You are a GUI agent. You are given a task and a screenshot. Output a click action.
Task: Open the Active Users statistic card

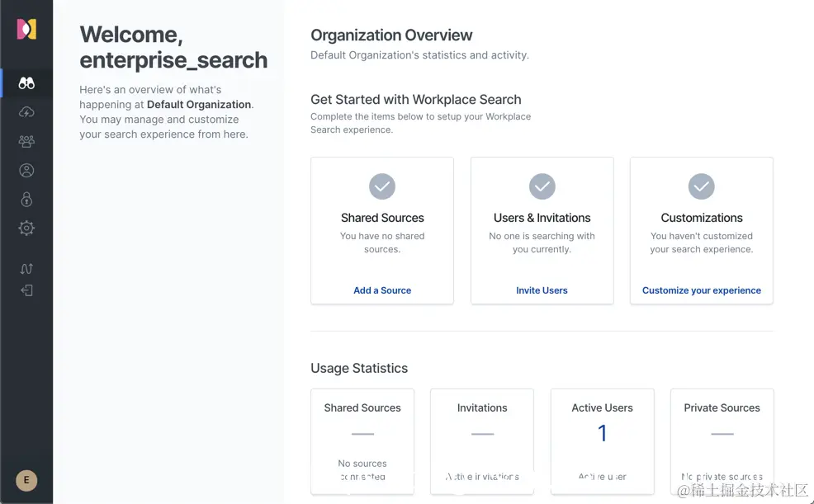pyautogui.click(x=602, y=441)
